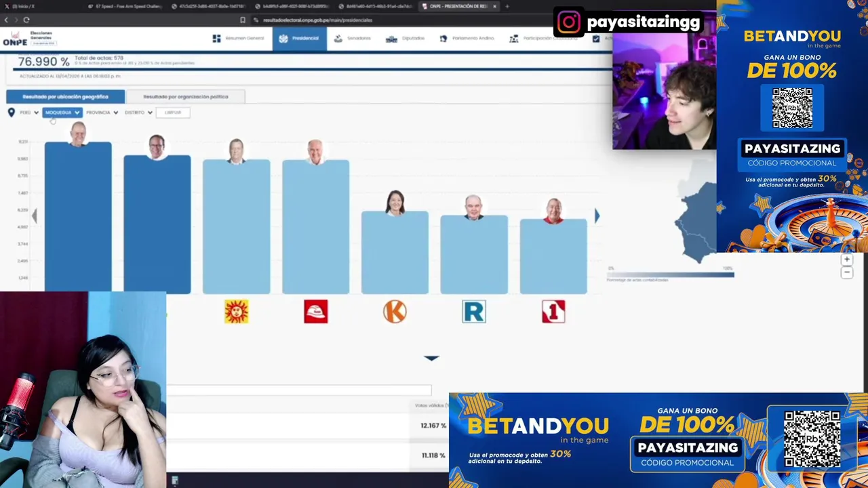Click the actas contabilizadas gradient legend bar
Viewport: 868px width, 488px height.
tap(670, 274)
